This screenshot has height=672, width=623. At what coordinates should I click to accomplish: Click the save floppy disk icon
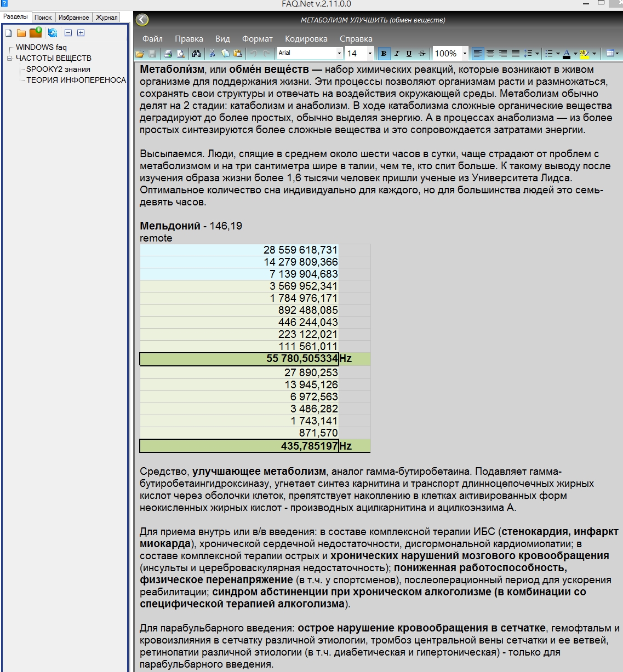tap(152, 54)
